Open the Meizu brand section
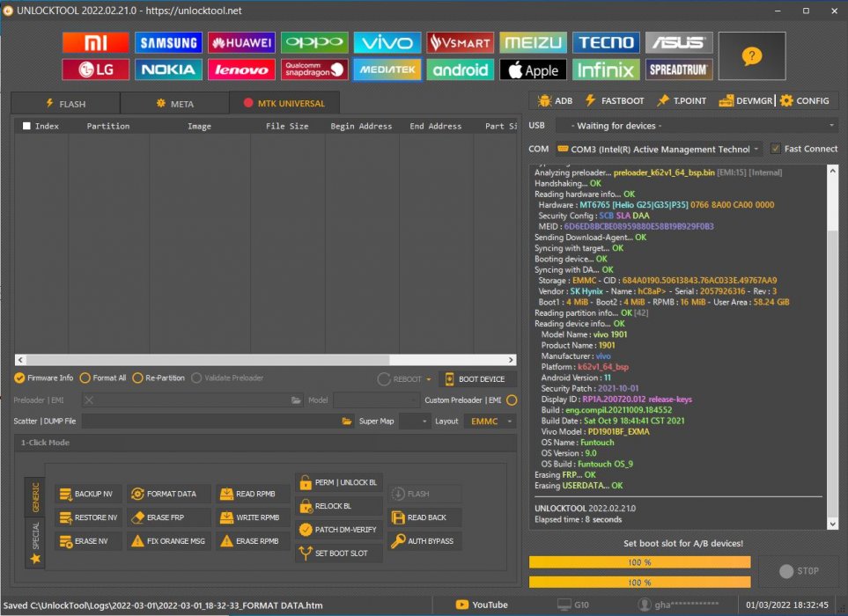The height and width of the screenshot is (616, 848). tap(534, 43)
